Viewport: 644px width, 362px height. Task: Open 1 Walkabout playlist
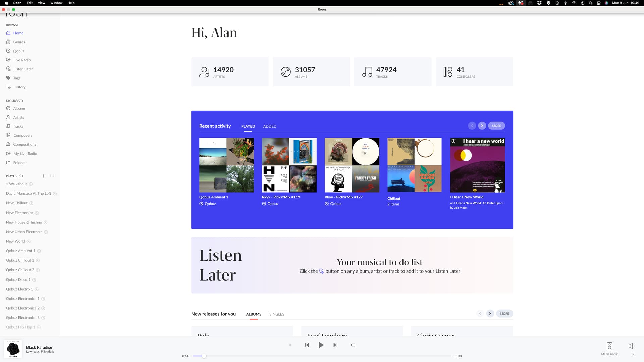click(x=16, y=184)
